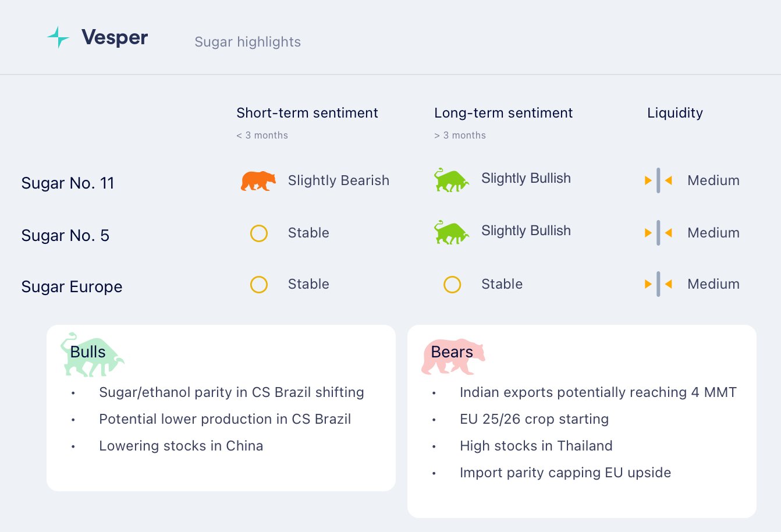Click 'Indian exports potentially reaching 4 MMT' bullet

[598, 392]
